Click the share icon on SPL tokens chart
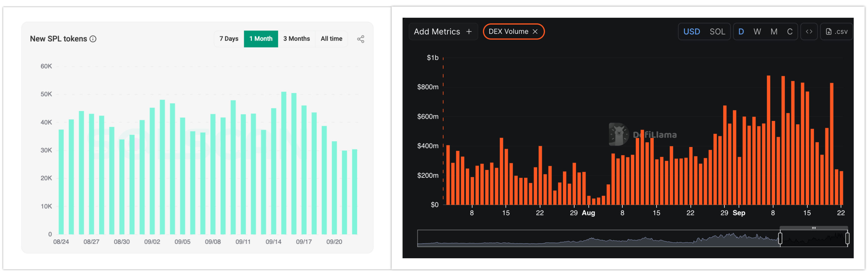The width and height of the screenshot is (868, 271). [361, 39]
